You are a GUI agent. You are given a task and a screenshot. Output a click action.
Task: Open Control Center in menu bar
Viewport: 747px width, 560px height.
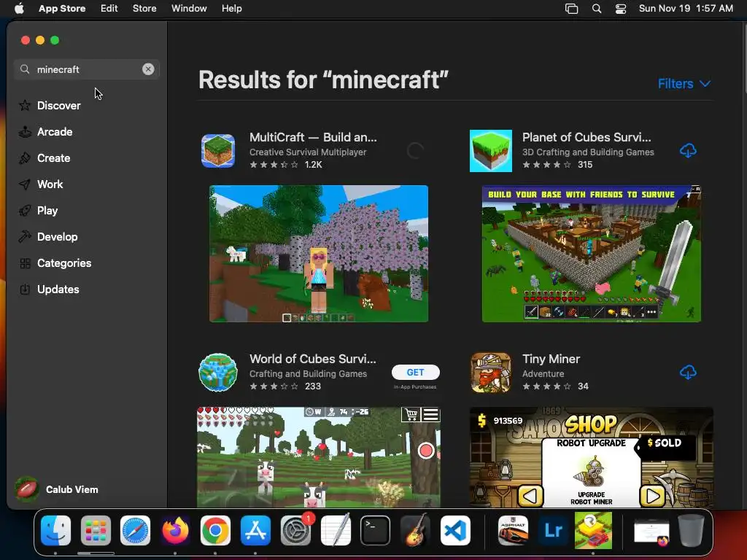[621, 9]
